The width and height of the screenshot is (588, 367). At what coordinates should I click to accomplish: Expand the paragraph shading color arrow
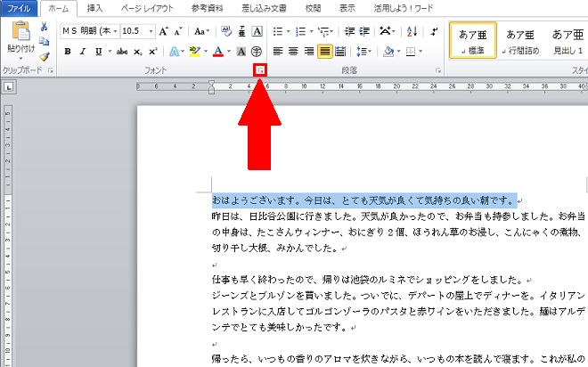tap(398, 52)
